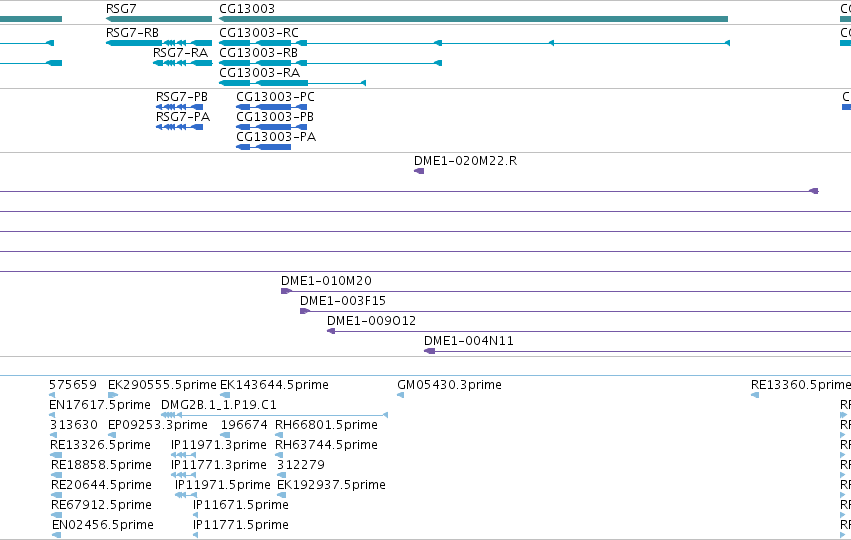The image size is (851, 540).
Task: Select the RSG7 gene label
Action: pos(121,9)
